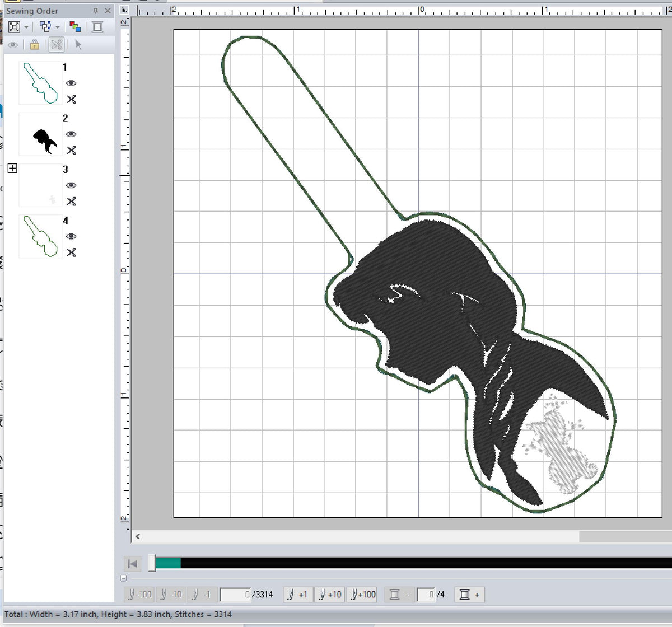Pin the Sewing Order panel
672x627 pixels.
tap(95, 11)
